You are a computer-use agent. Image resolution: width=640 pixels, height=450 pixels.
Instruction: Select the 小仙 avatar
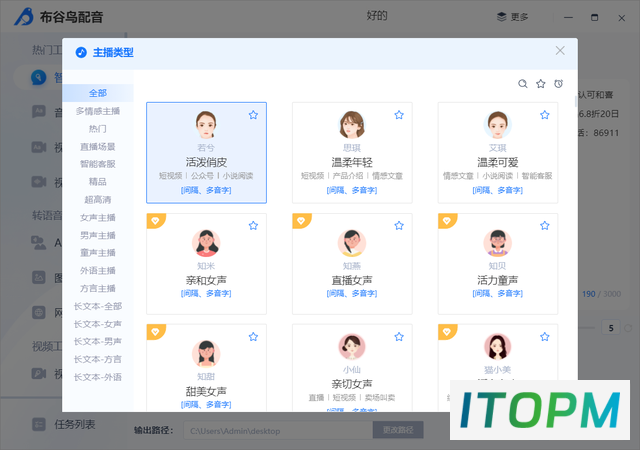click(x=352, y=347)
